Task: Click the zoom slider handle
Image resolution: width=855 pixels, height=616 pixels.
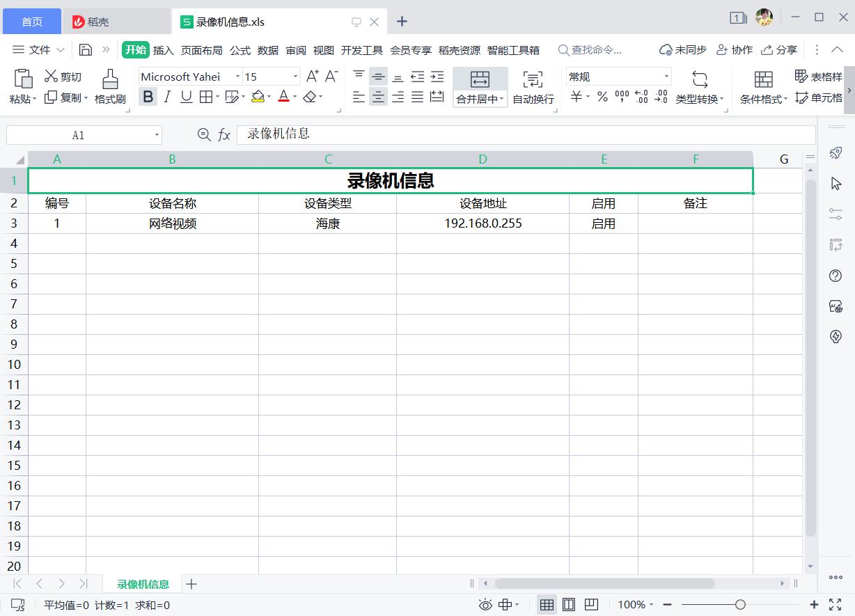Action: [x=740, y=605]
